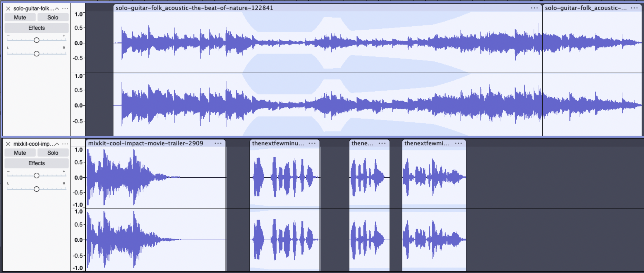644x273 pixels.
Task: Click the mixkit impact waveform in the upper channel
Action: point(156,177)
